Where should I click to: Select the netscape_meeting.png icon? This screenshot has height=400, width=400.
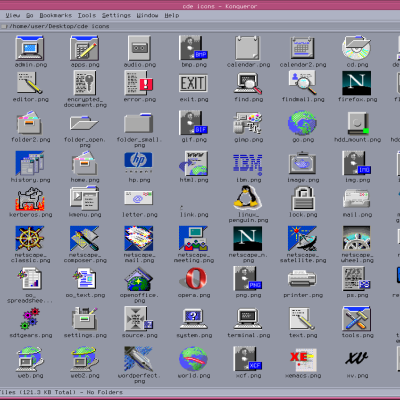pyautogui.click(x=193, y=238)
